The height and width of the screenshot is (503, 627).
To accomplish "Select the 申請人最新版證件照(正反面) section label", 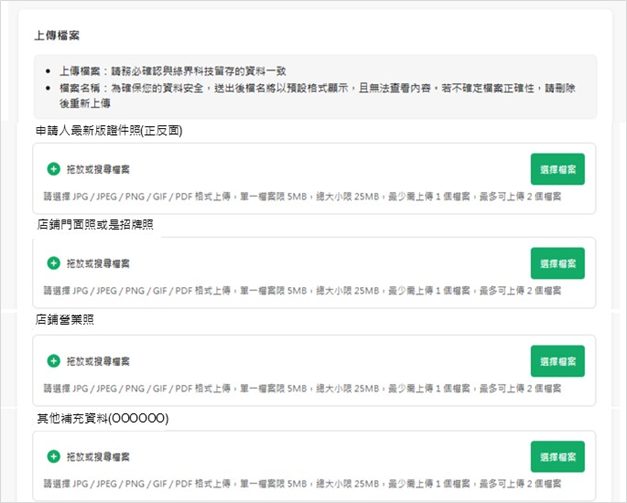I will (x=109, y=130).
